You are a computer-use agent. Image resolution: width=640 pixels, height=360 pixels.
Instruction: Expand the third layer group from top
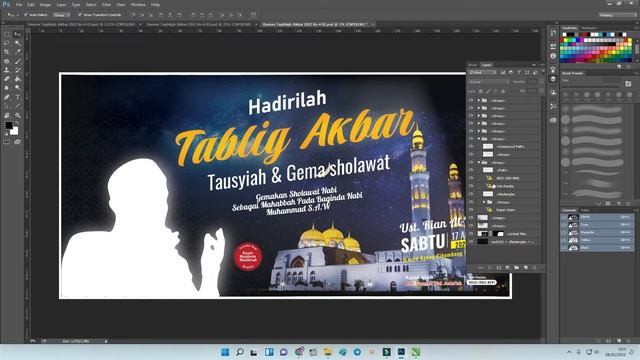pyautogui.click(x=478, y=116)
